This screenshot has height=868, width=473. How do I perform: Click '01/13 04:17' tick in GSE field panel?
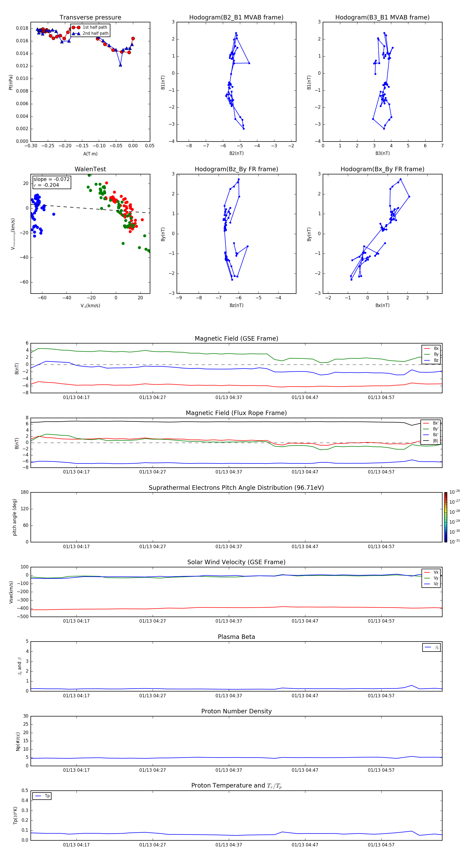tap(76, 398)
